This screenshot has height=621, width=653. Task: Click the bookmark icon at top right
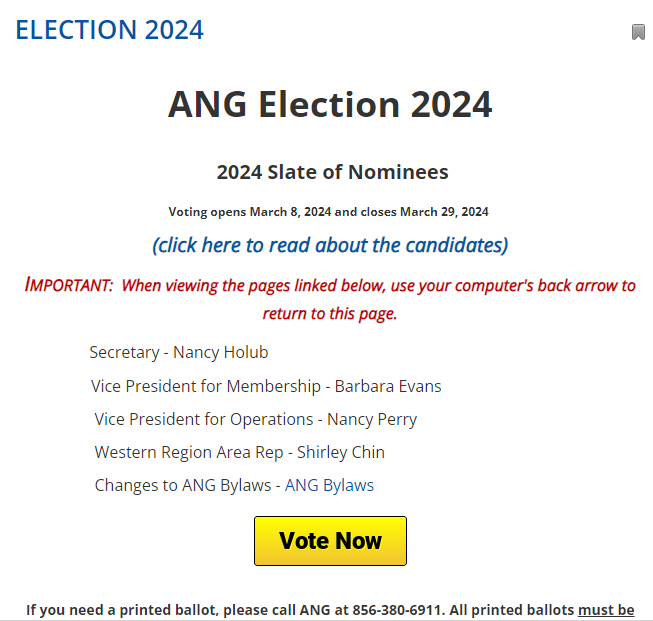tap(638, 32)
